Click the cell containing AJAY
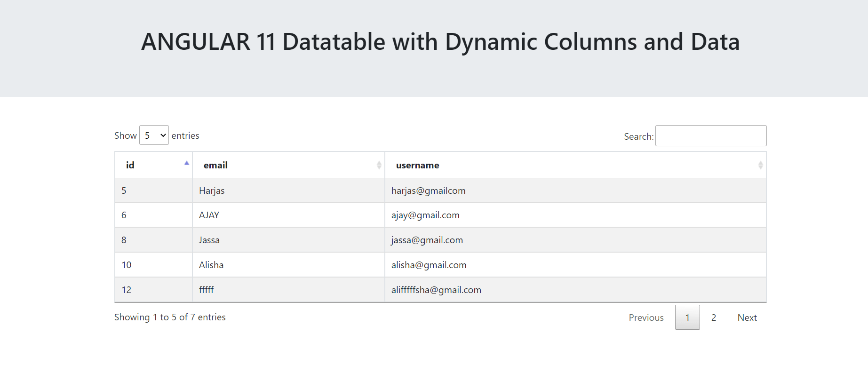868x365 pixels. pos(288,215)
